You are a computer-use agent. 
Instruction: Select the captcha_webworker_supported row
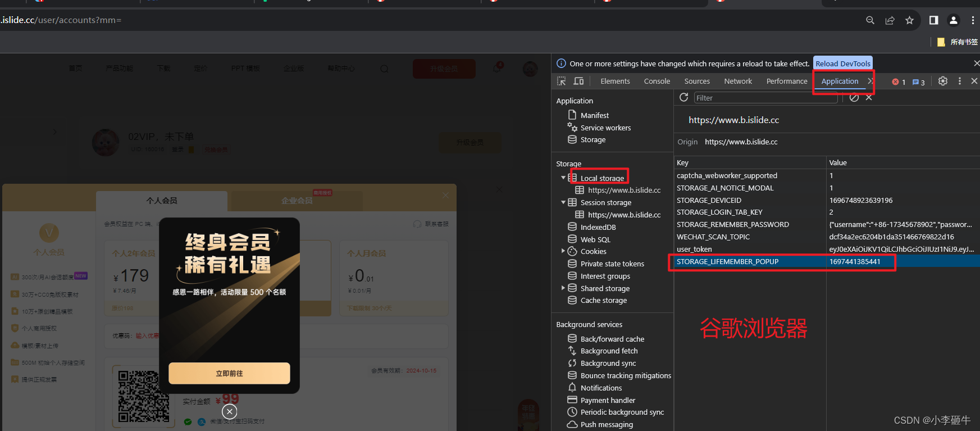(x=827, y=175)
